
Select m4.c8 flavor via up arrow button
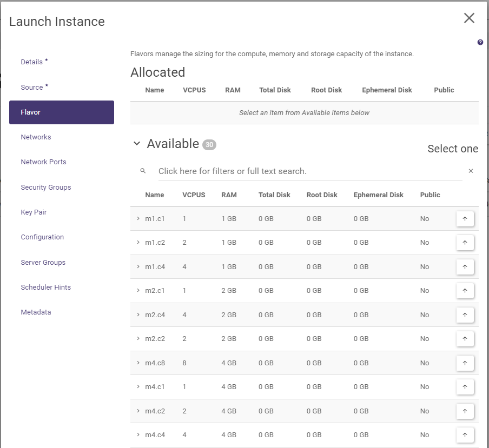[465, 363]
